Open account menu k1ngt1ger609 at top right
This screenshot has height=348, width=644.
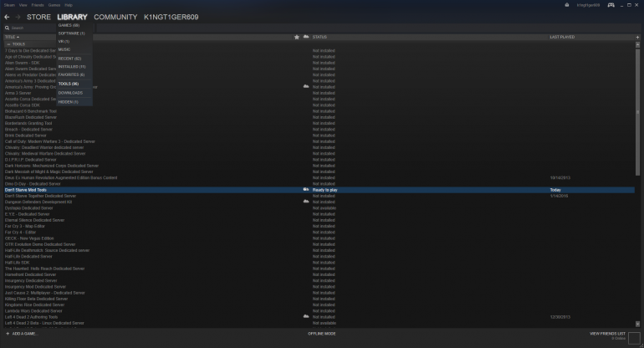tap(588, 5)
